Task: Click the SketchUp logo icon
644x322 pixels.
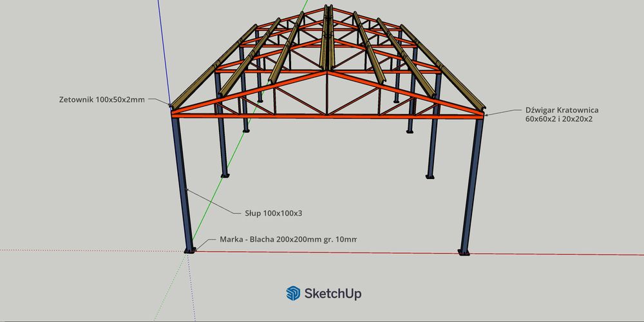Action: [x=293, y=293]
